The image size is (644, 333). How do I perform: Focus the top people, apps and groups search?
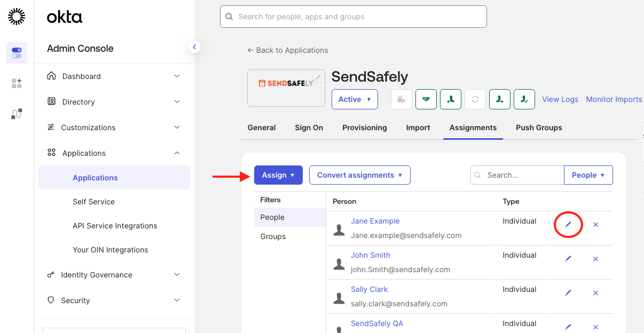coord(354,17)
